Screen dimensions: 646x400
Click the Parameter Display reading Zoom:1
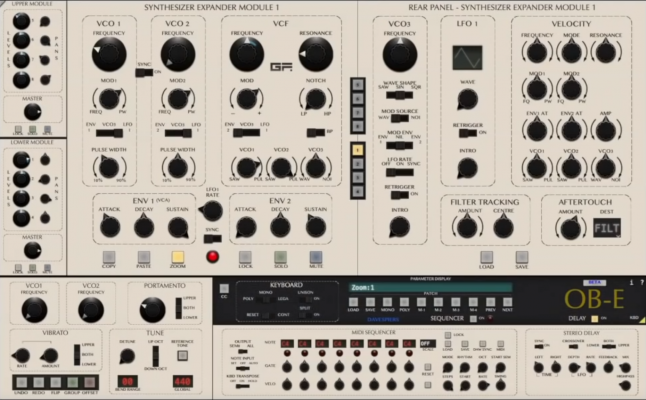tap(431, 288)
